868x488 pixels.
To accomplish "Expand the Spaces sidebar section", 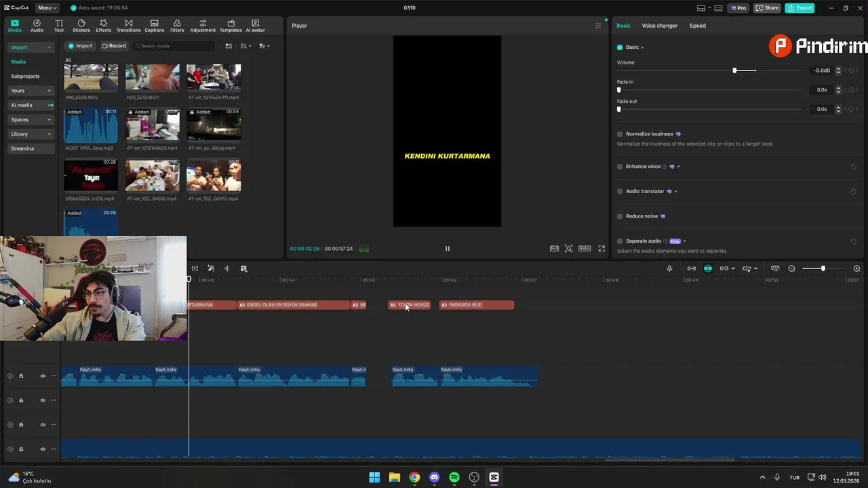I will tap(31, 120).
